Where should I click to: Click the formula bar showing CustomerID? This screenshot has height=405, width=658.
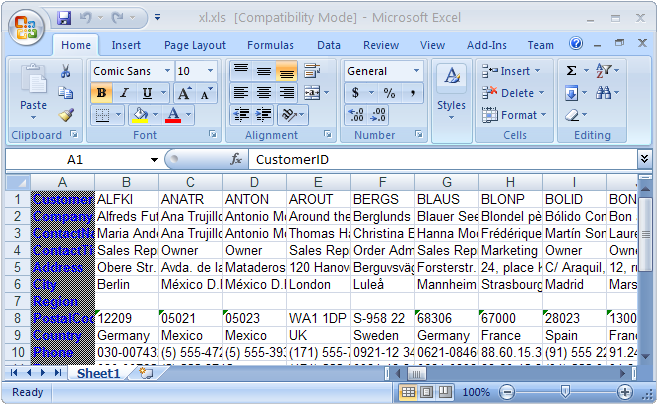click(x=440, y=160)
